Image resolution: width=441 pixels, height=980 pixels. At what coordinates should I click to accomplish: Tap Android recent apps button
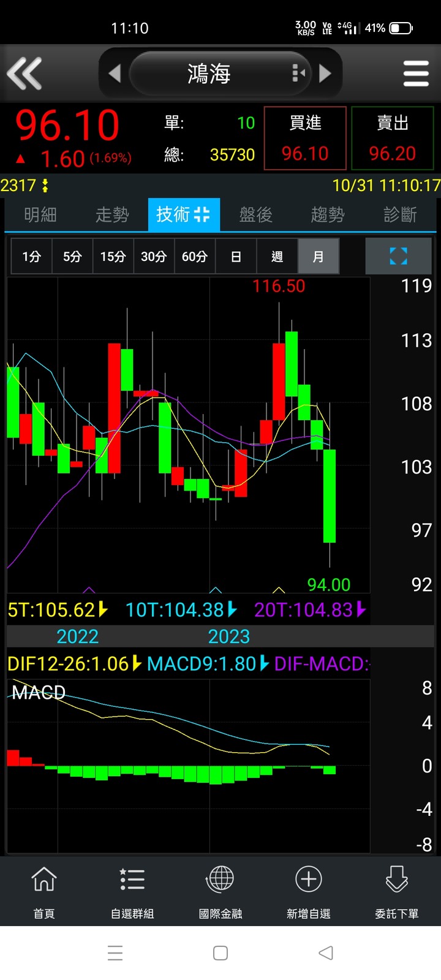pyautogui.click(x=115, y=953)
